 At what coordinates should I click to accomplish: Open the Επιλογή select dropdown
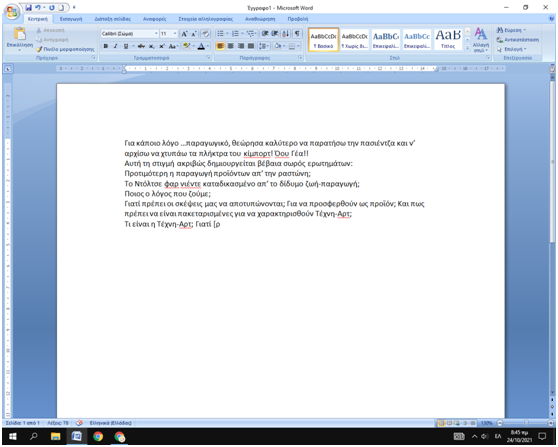[511, 49]
